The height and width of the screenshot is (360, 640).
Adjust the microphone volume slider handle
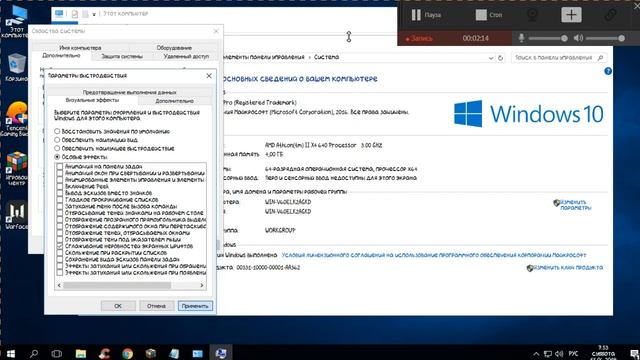coord(564,38)
